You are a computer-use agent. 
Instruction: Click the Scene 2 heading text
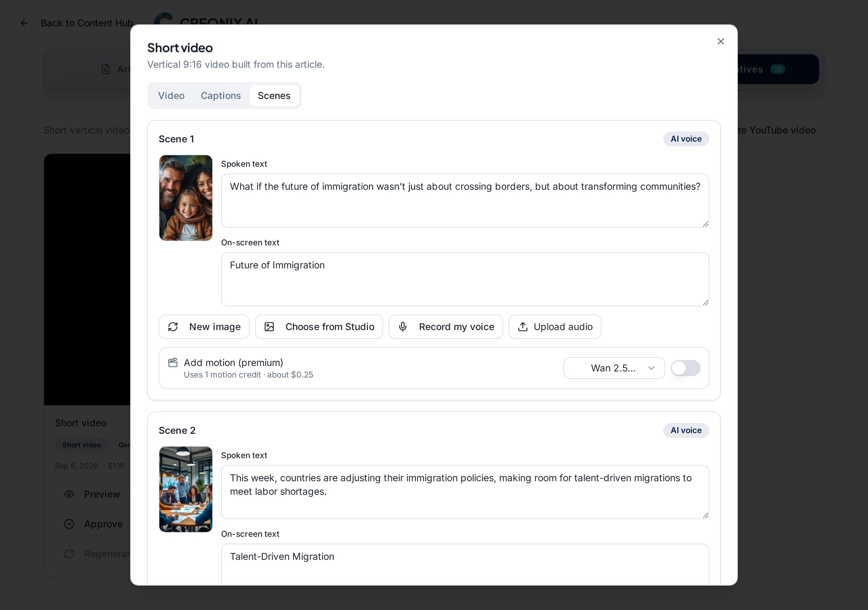click(177, 430)
